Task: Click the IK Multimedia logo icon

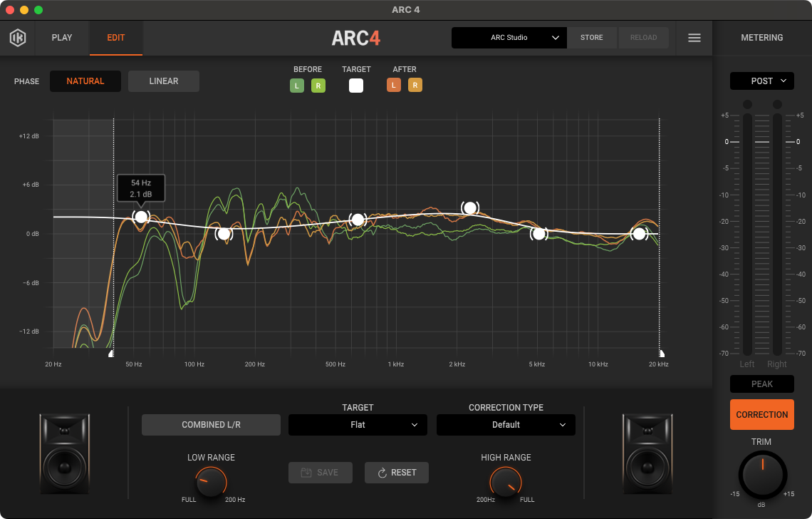Action: pos(18,38)
